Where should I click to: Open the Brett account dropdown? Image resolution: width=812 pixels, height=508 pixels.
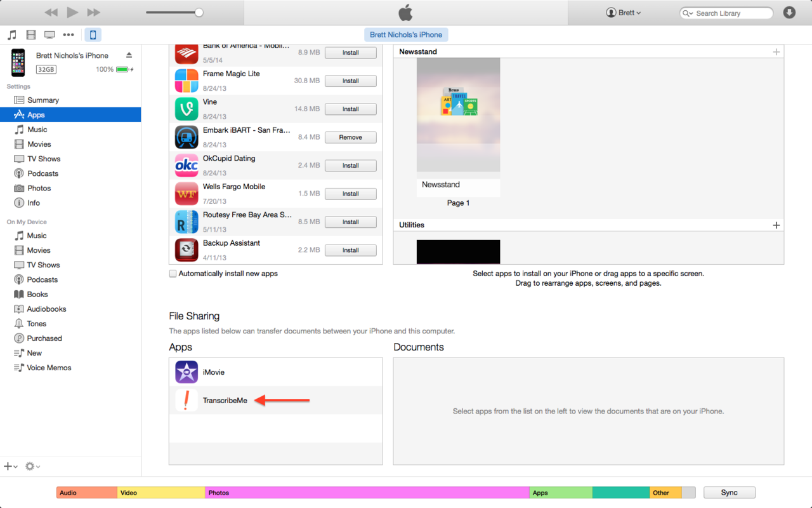[x=624, y=13]
